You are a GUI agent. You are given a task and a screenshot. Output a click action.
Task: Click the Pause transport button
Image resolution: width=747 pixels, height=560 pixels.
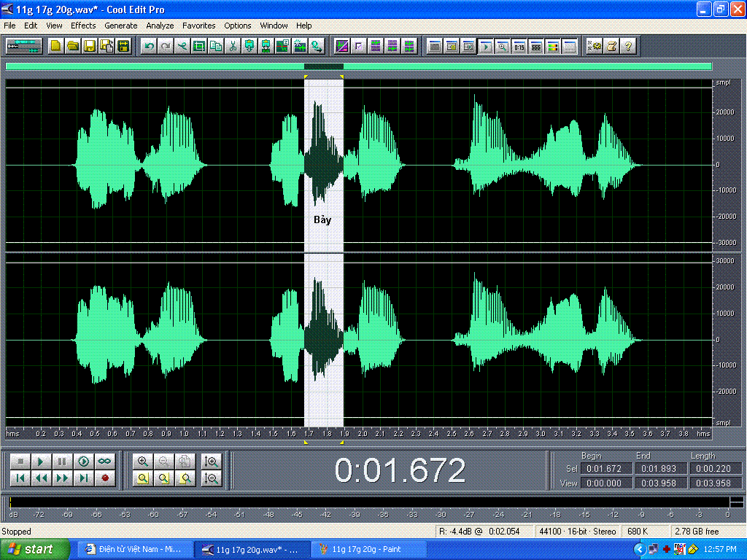tap(62, 461)
